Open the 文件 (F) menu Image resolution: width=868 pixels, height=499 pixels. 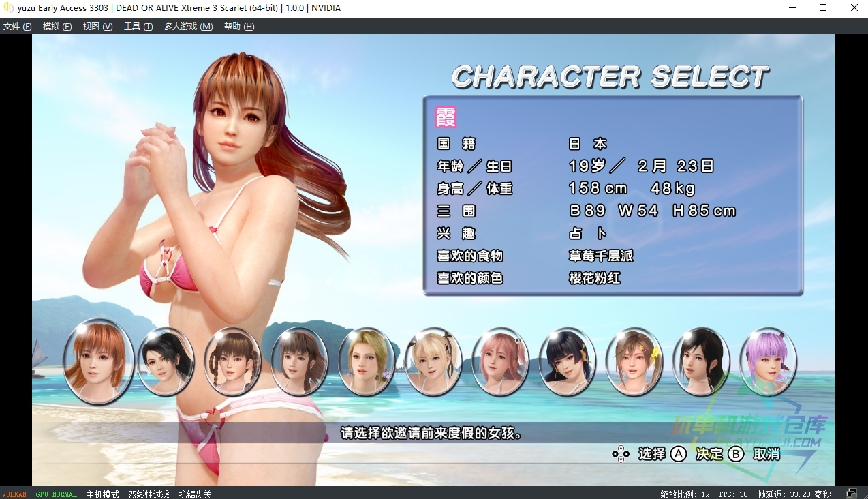tap(18, 27)
